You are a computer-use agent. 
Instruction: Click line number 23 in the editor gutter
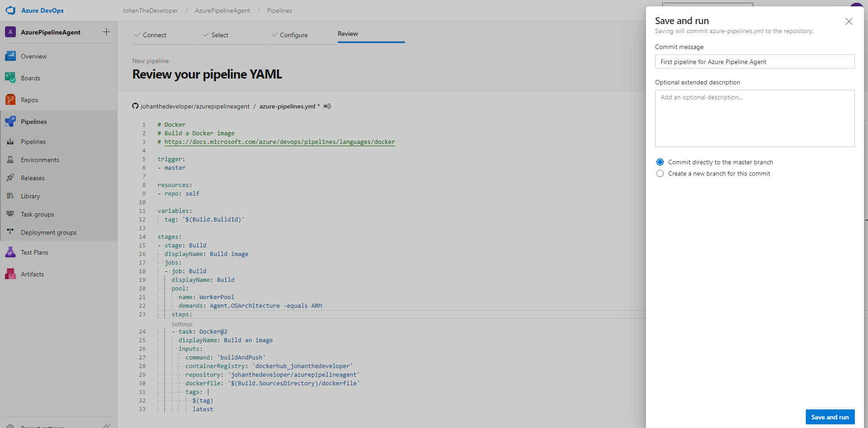[142, 314]
